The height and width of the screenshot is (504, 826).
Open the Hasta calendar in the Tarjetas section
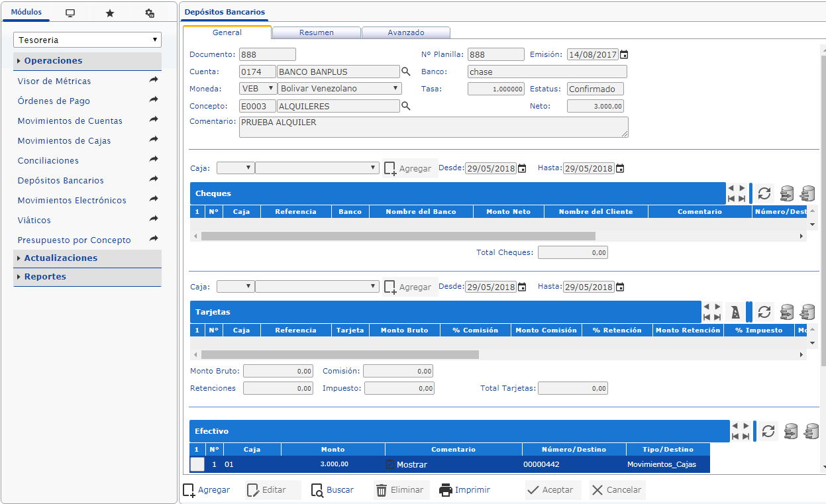click(x=620, y=287)
